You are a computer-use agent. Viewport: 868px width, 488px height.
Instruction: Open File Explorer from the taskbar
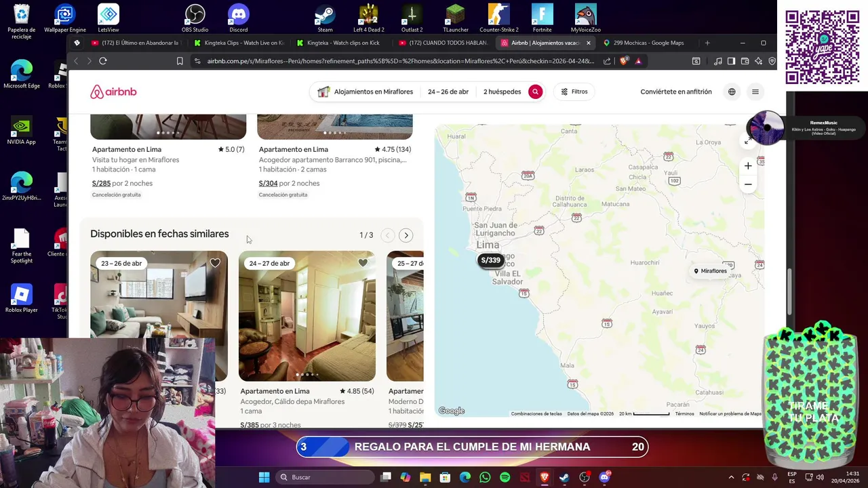[425, 477]
